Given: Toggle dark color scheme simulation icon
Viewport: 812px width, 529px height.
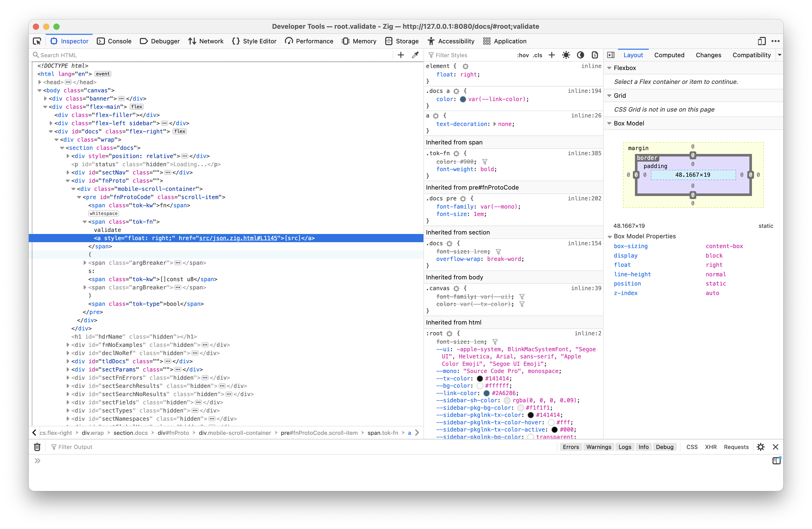Looking at the screenshot, I should [580, 55].
